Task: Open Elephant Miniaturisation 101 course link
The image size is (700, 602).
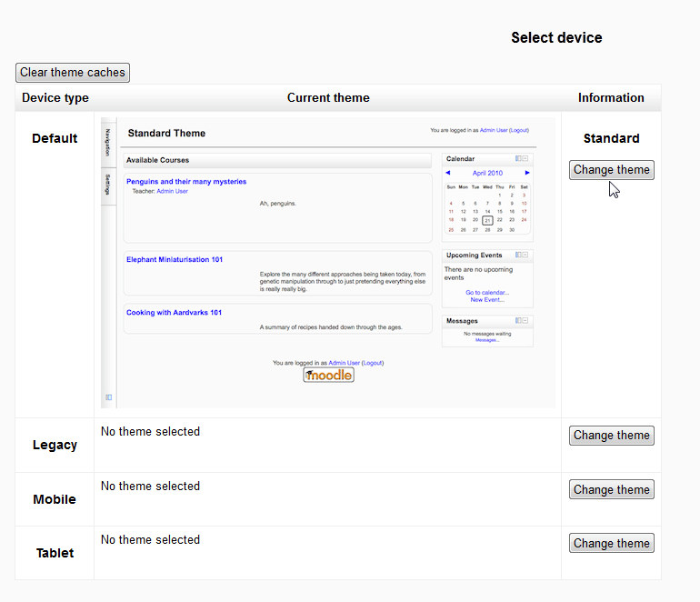Action: 175,260
